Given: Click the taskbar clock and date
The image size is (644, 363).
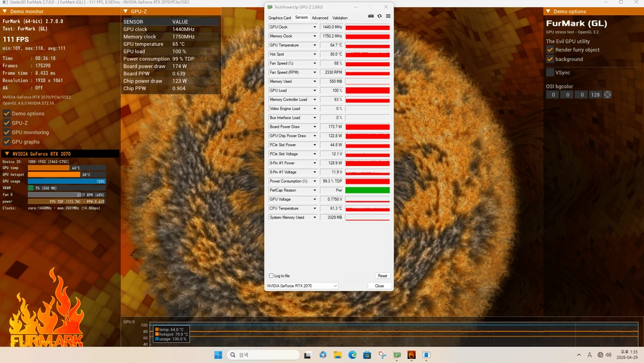Looking at the screenshot, I should point(627,355).
